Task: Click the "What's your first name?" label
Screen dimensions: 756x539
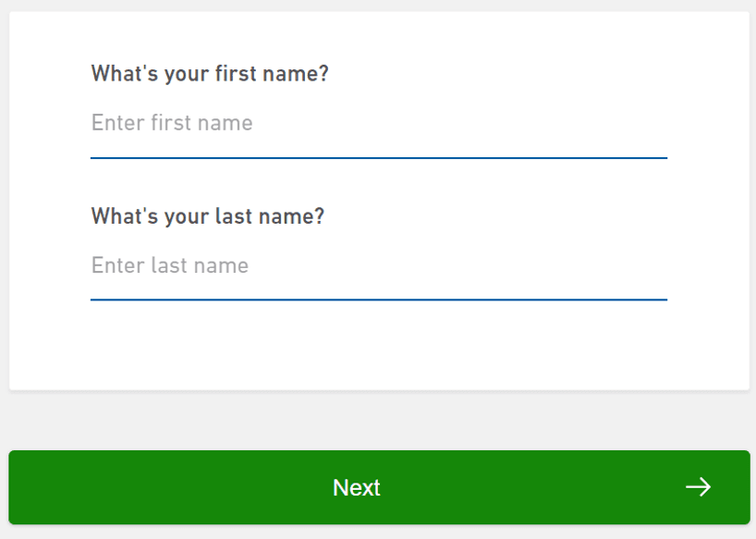Action: [210, 73]
